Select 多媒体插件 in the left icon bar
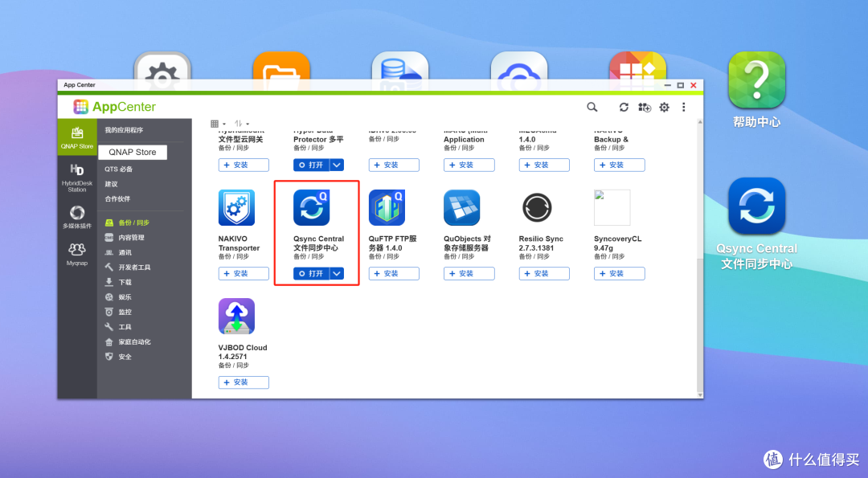 point(77,217)
